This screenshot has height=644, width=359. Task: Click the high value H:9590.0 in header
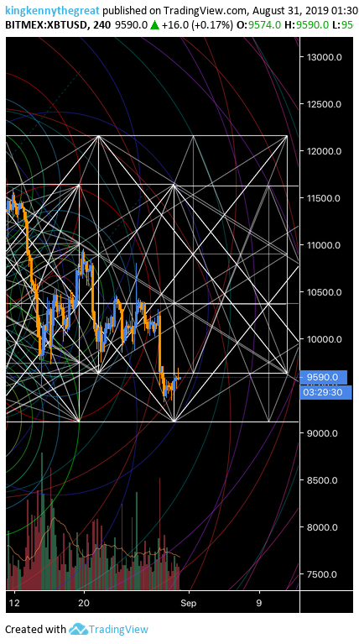coord(306,25)
